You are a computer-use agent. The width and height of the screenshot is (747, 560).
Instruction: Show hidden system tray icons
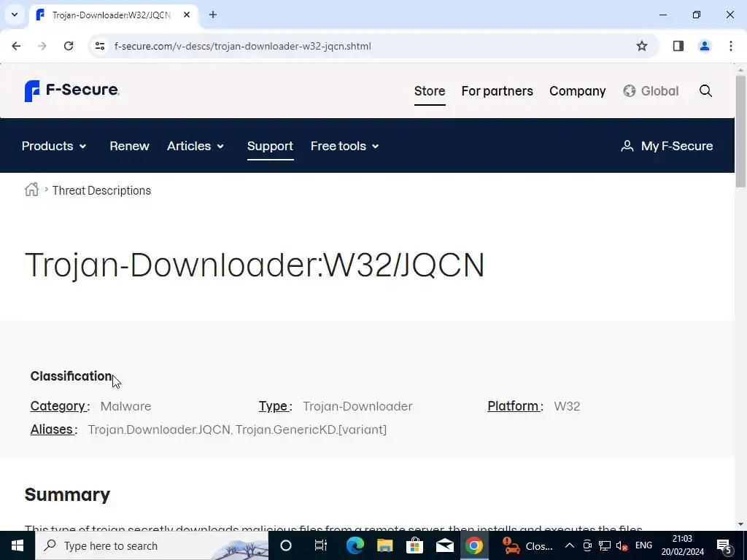[569, 545]
